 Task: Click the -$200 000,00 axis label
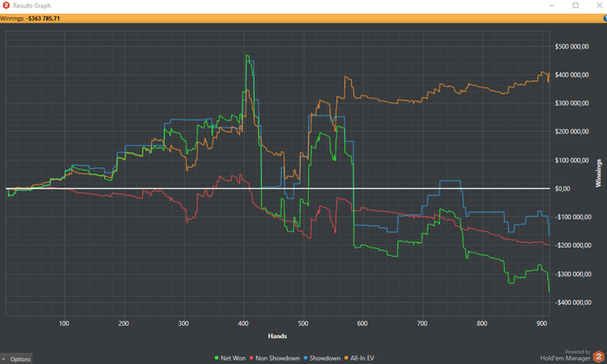572,245
